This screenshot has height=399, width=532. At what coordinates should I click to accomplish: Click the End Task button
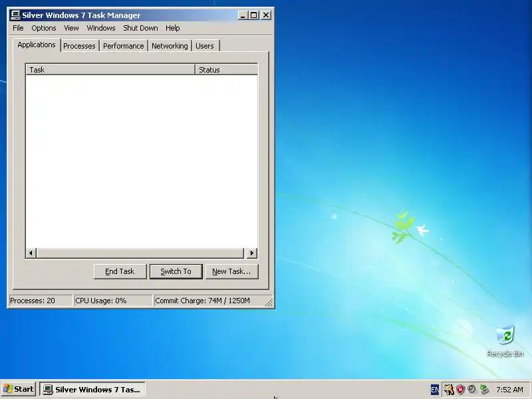pyautogui.click(x=120, y=271)
